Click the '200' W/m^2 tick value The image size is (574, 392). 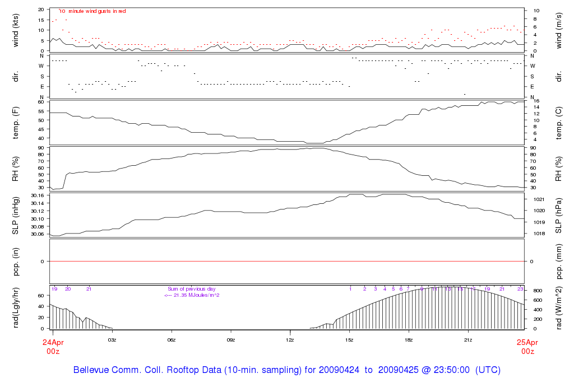(538, 319)
